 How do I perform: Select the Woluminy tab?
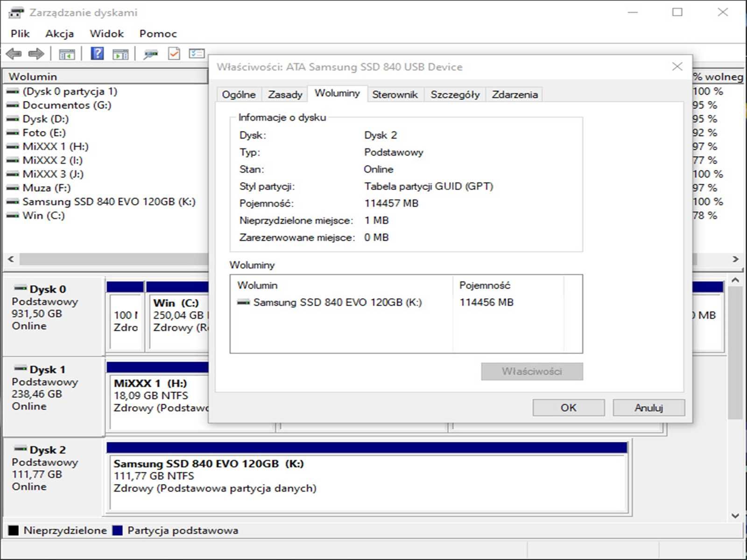(338, 93)
